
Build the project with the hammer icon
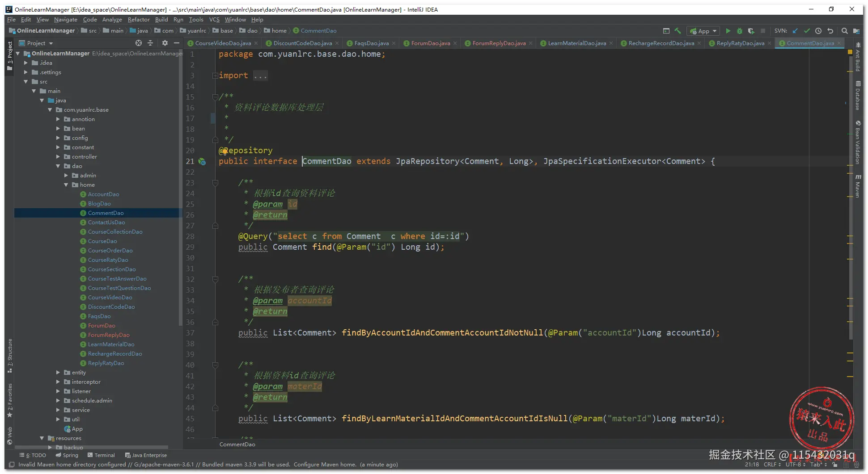677,31
